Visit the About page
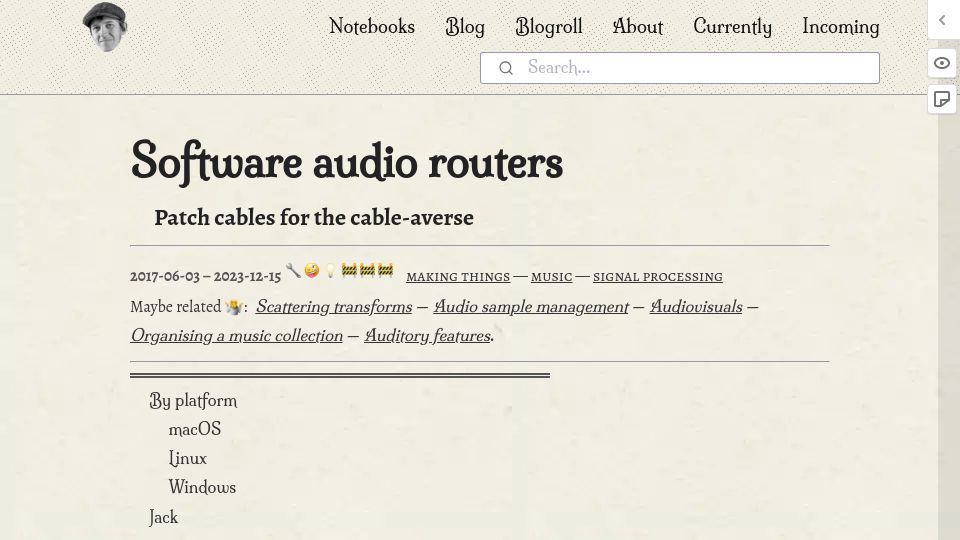 click(637, 26)
